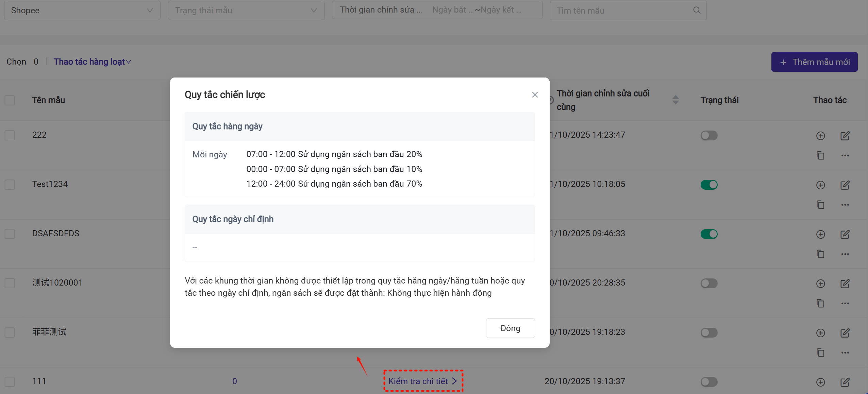Click the add icon in row 222
The width and height of the screenshot is (868, 394).
click(820, 136)
